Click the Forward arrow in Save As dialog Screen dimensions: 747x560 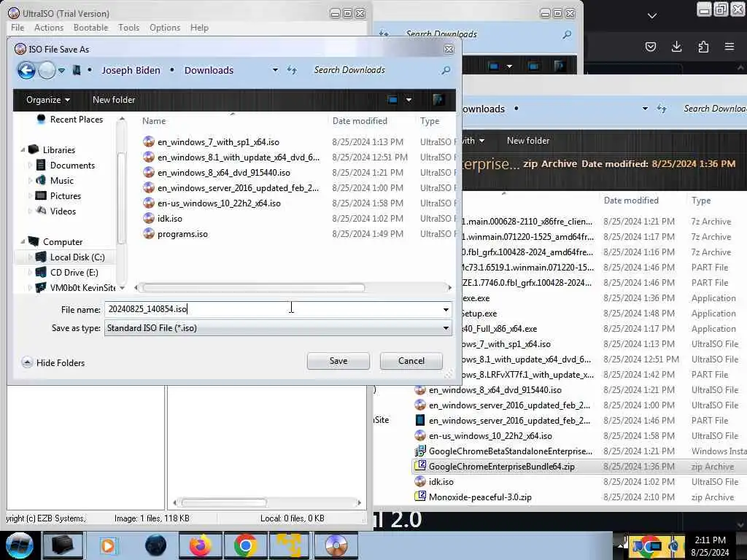(47, 71)
